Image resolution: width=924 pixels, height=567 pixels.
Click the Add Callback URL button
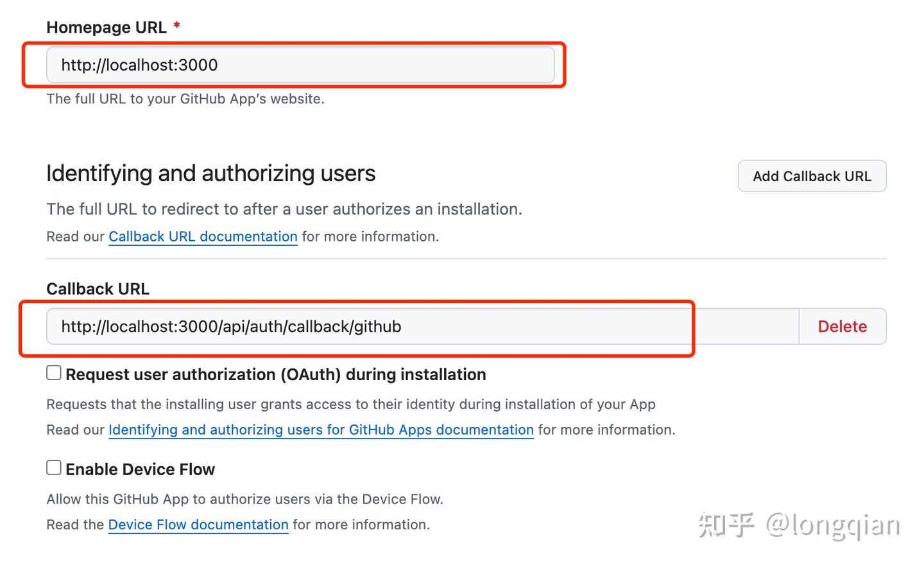point(812,176)
